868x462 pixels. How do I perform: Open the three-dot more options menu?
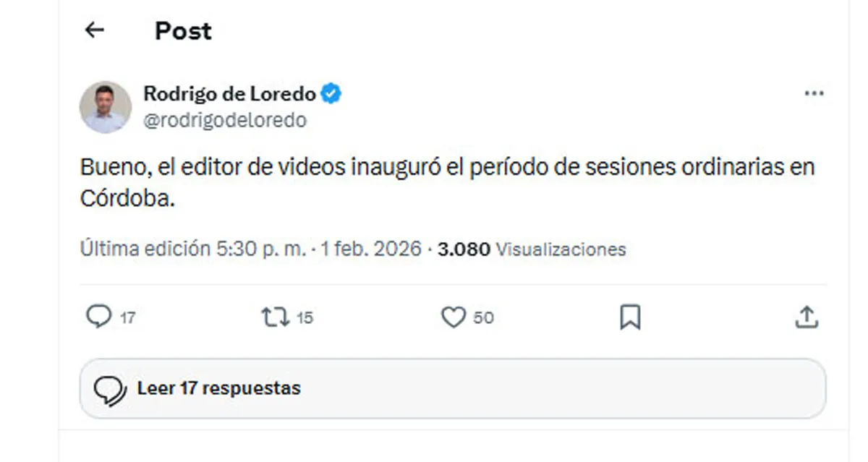click(x=814, y=93)
